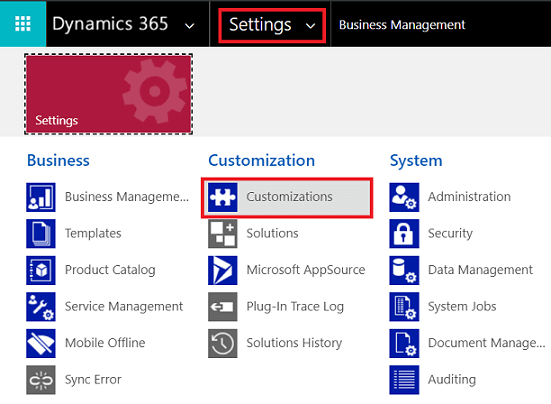Open the Templates link
The width and height of the screenshot is (551, 404).
click(93, 233)
